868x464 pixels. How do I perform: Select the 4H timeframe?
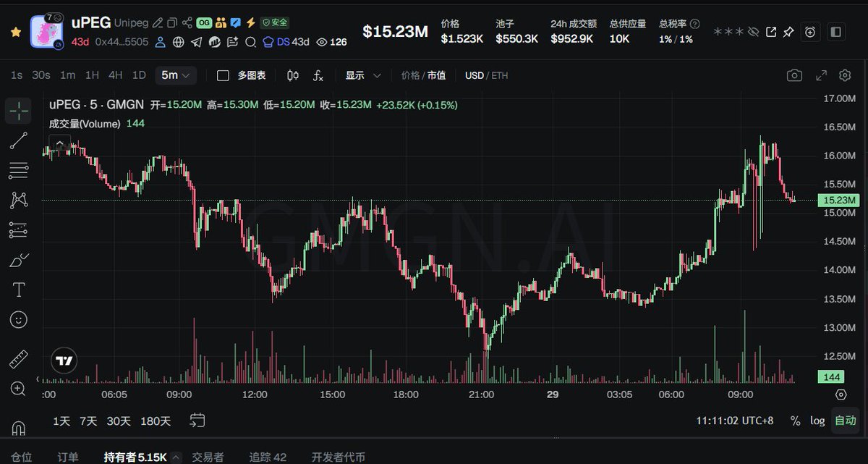point(115,75)
